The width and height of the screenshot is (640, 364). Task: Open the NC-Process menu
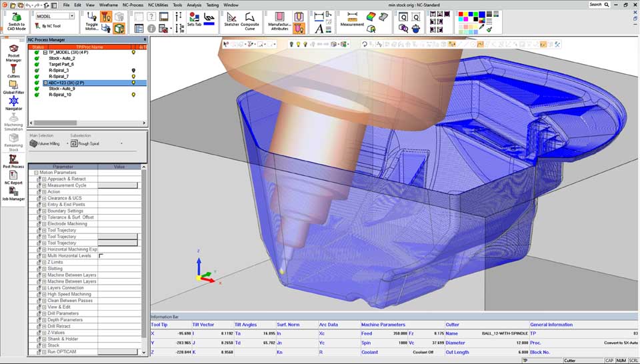pos(133,5)
